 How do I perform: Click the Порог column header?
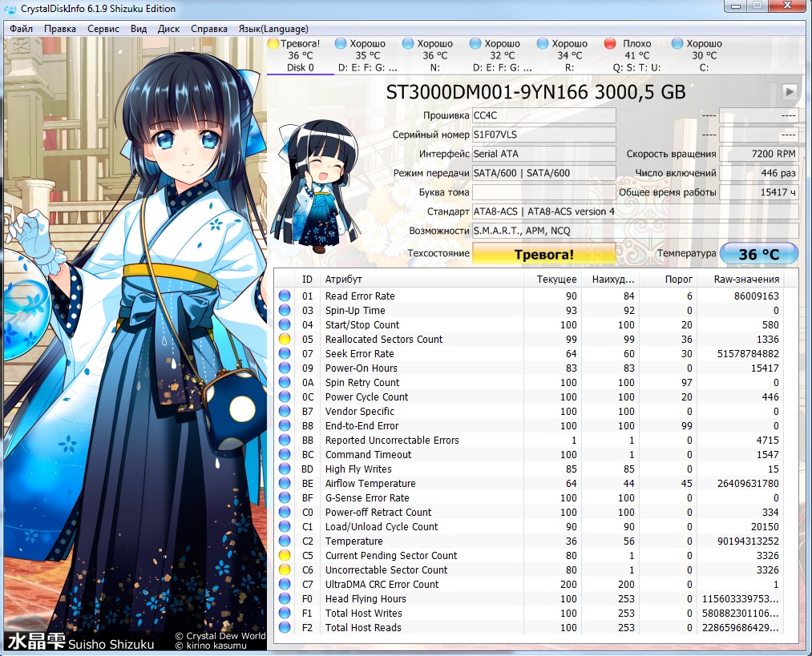pos(668,280)
